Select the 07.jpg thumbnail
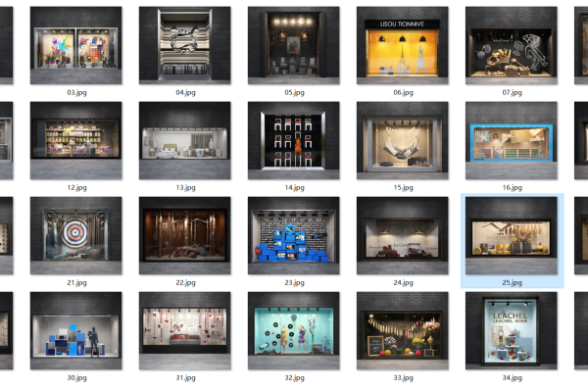Viewport: 588px width, 392px height. click(511, 46)
